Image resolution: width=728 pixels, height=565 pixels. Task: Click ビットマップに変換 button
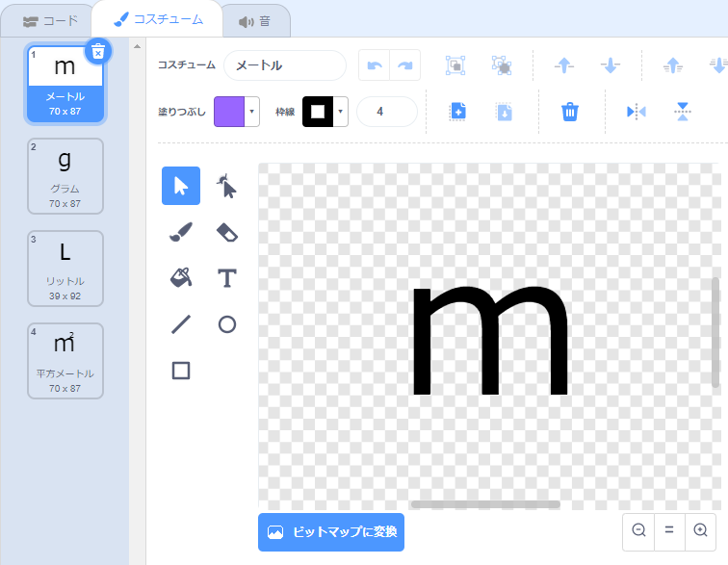331,531
